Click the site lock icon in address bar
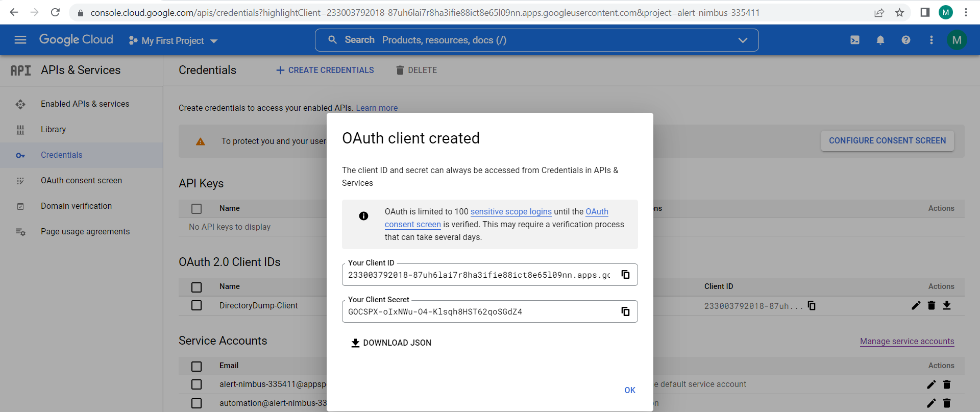Screen dimensions: 980x412 [x=80, y=13]
